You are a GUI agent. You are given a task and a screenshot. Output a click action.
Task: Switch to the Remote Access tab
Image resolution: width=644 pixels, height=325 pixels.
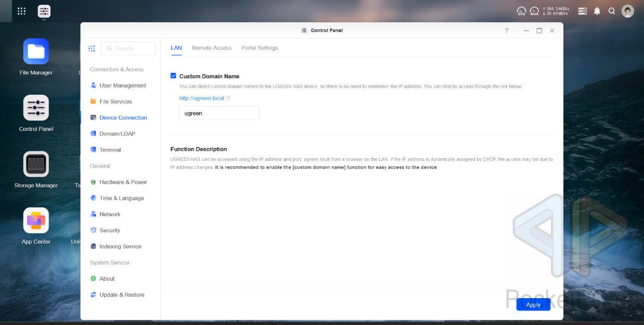212,48
